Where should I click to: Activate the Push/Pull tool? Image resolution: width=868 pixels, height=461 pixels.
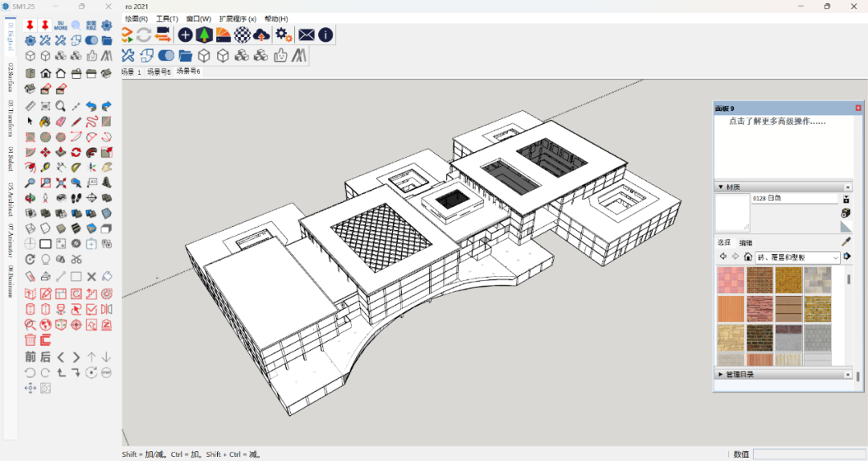point(61,152)
